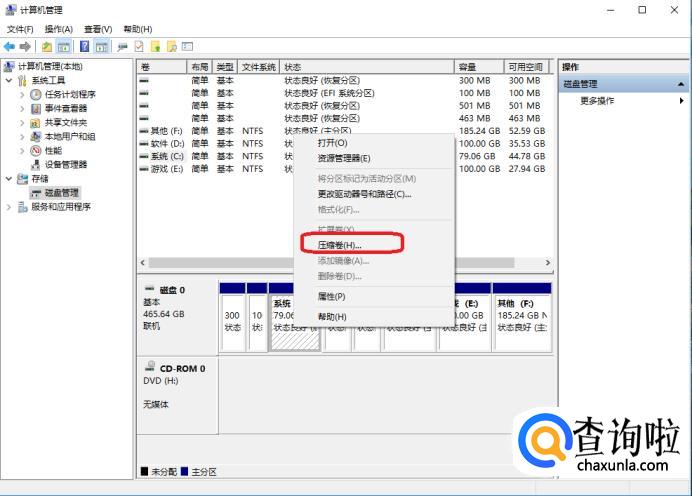Click the yellow note with magnifier icon

[172, 46]
